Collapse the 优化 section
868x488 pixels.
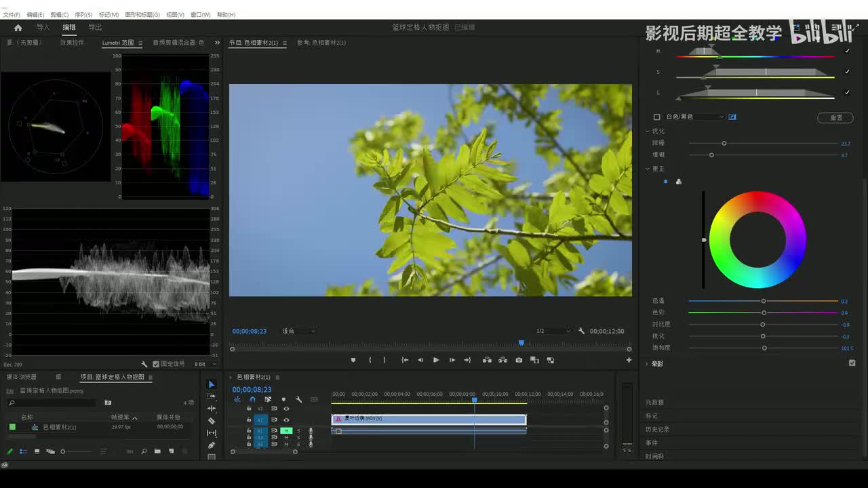pos(648,131)
